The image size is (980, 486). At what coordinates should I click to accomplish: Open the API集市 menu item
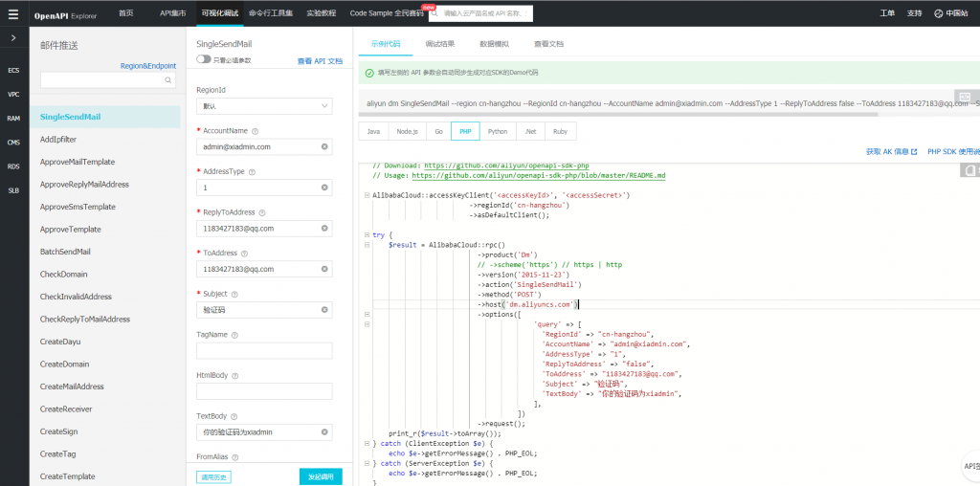(x=172, y=13)
